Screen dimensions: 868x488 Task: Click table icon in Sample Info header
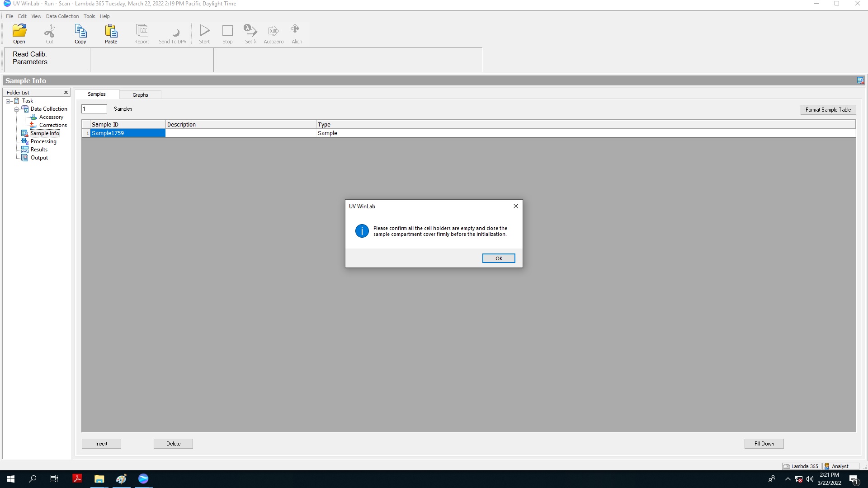pyautogui.click(x=860, y=80)
